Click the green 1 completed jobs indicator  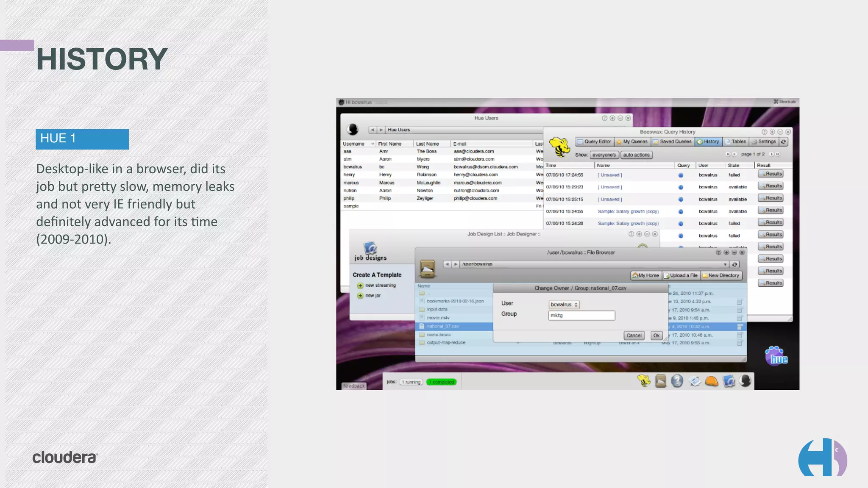[x=441, y=382]
